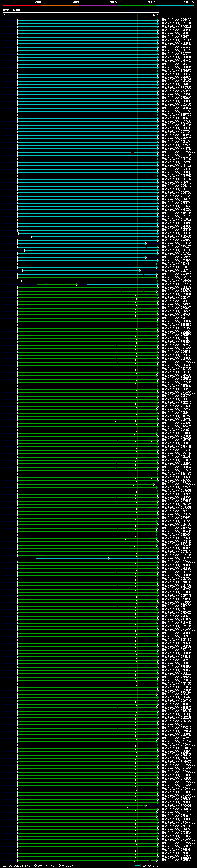Viewport: 197px width, 868px height.
Task: Select hit label UniRef100_Q9ZU52
Action: [177, 240]
